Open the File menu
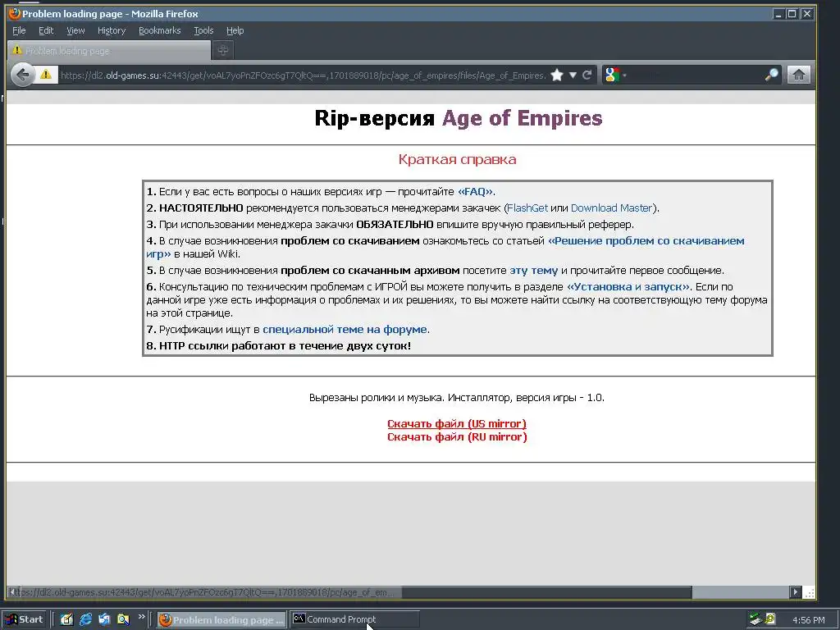840x630 pixels. click(x=19, y=30)
